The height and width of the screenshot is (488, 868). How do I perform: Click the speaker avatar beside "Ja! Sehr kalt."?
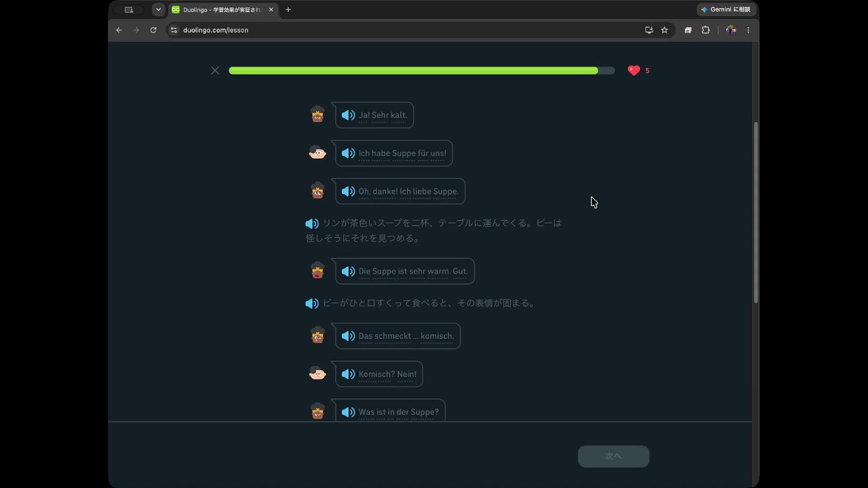(317, 115)
